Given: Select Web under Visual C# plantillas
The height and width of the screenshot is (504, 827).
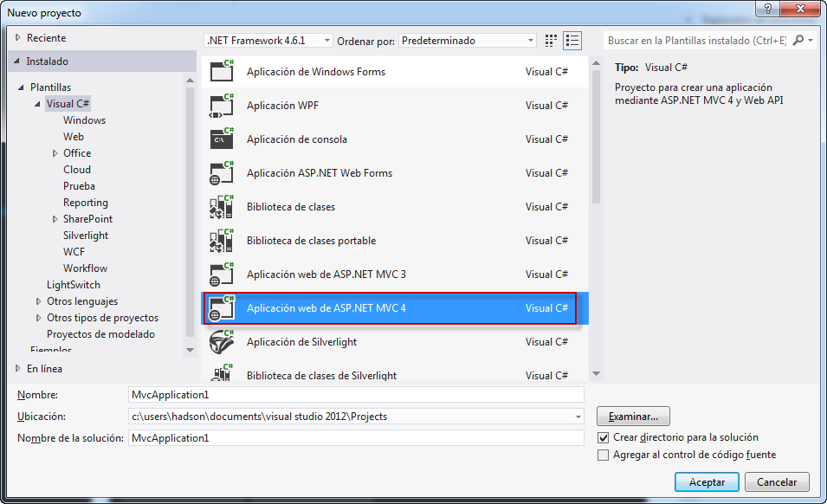Looking at the screenshot, I should click(x=73, y=136).
